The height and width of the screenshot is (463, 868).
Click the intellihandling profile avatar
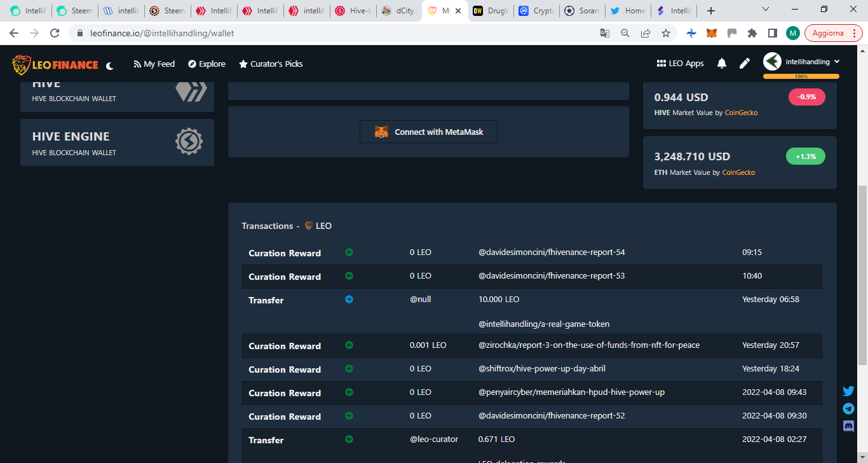[x=772, y=62]
